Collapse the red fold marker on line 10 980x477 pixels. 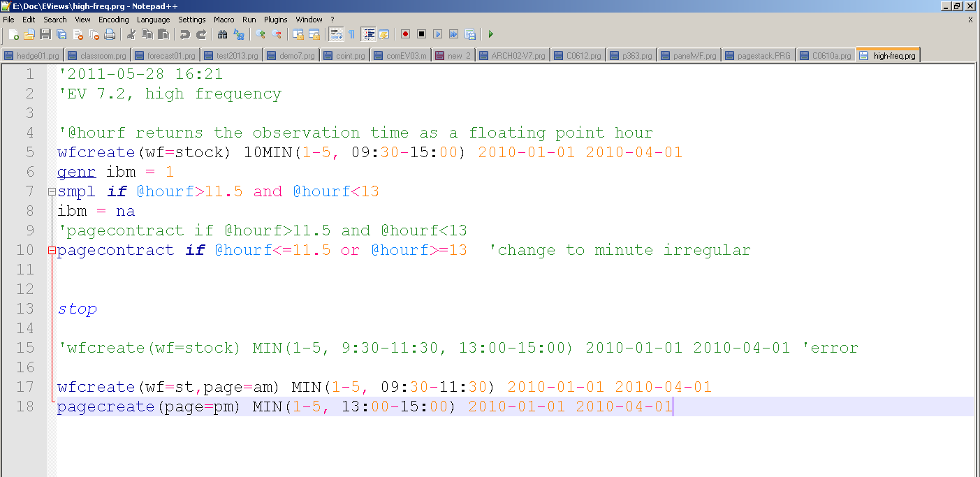click(52, 250)
